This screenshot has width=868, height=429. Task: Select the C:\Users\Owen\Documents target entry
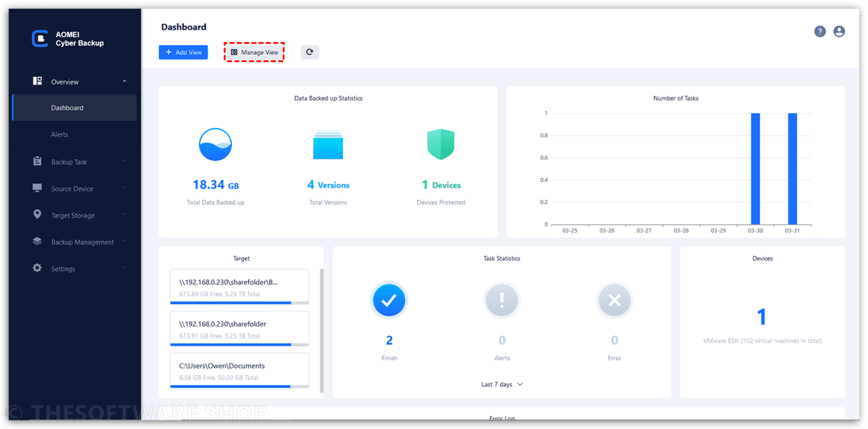click(239, 371)
